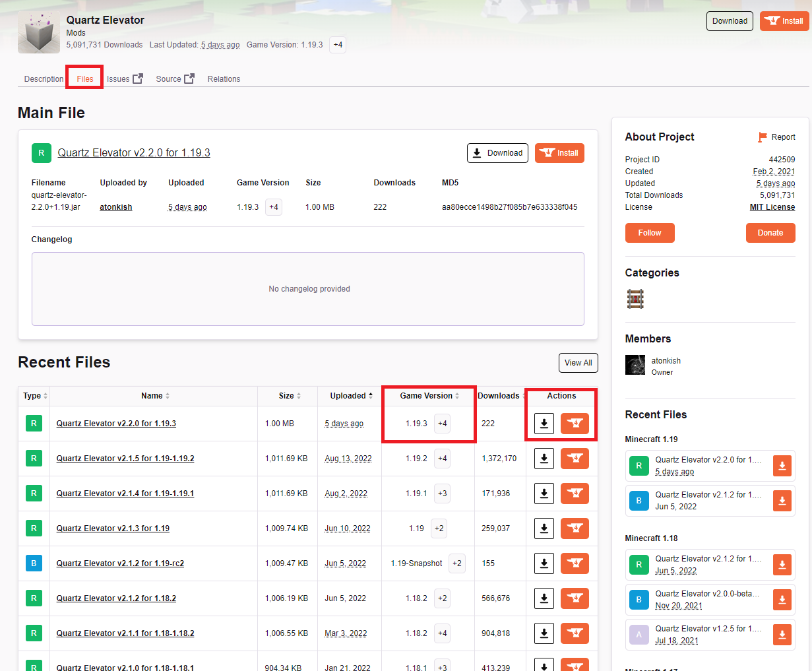Expand +2 versions for 1.19-Snapshot row
Viewport: 812px width, 671px height.
(457, 563)
